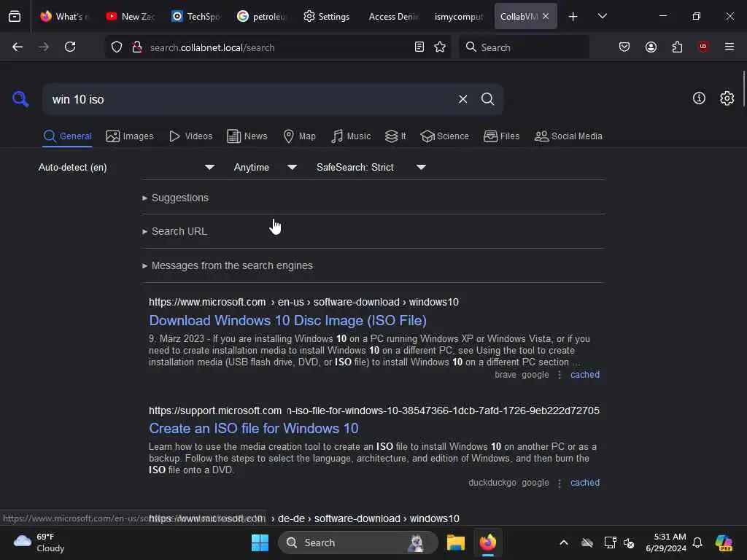Image resolution: width=747 pixels, height=560 pixels.
Task: Open the Firefox account icon
Action: click(x=651, y=47)
